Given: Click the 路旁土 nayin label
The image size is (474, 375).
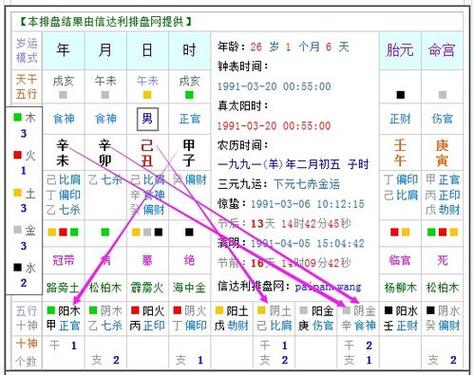Looking at the screenshot, I should [63, 287].
